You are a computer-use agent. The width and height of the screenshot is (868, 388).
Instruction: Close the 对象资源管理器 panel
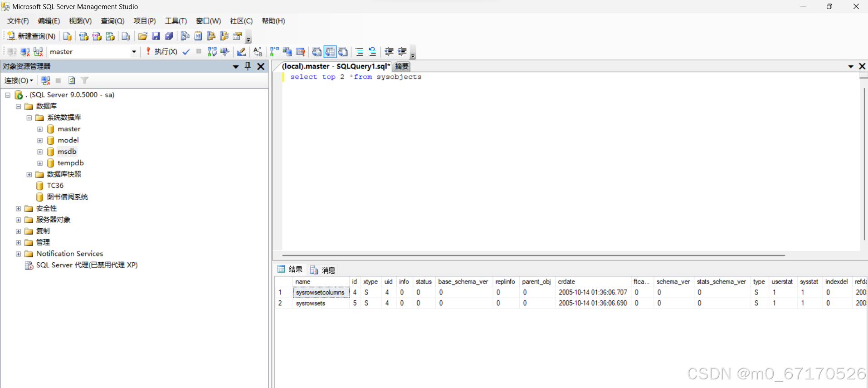pyautogui.click(x=261, y=66)
